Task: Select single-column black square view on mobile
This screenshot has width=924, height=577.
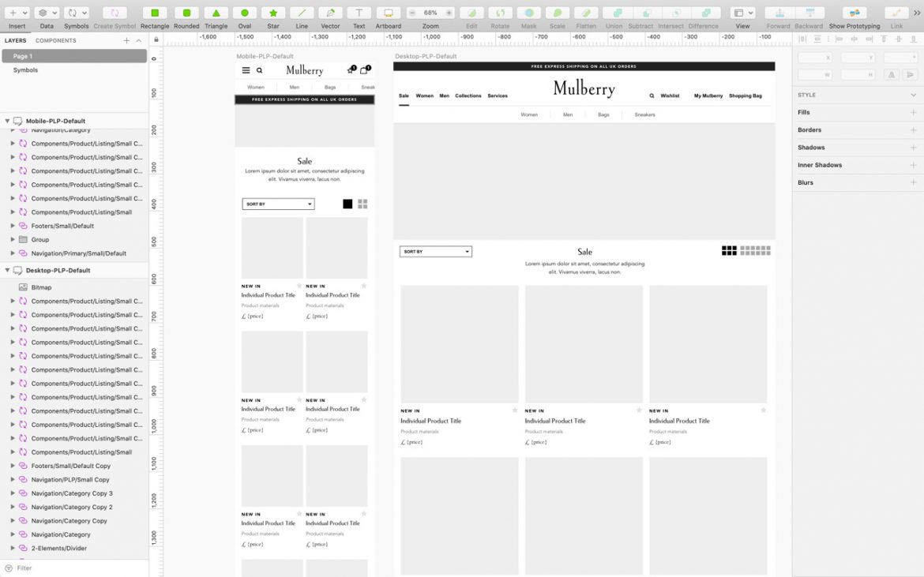Action: tap(347, 204)
